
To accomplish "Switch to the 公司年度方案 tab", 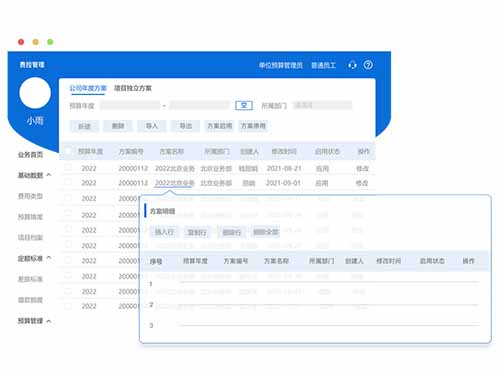I will tap(88, 88).
